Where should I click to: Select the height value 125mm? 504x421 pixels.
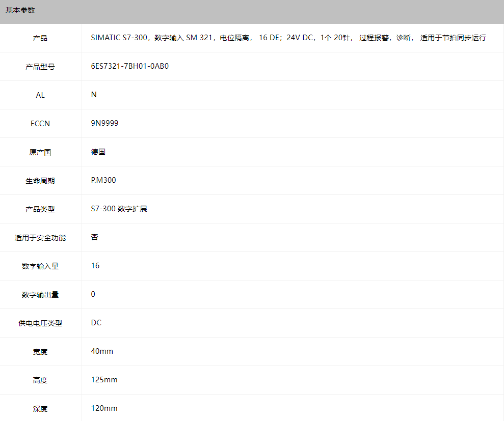[104, 380]
